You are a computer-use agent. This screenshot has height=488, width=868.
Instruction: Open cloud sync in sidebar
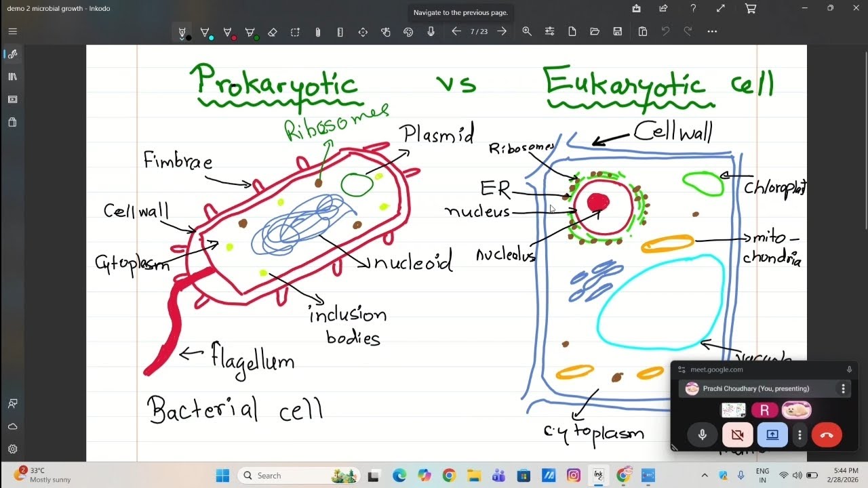12,426
